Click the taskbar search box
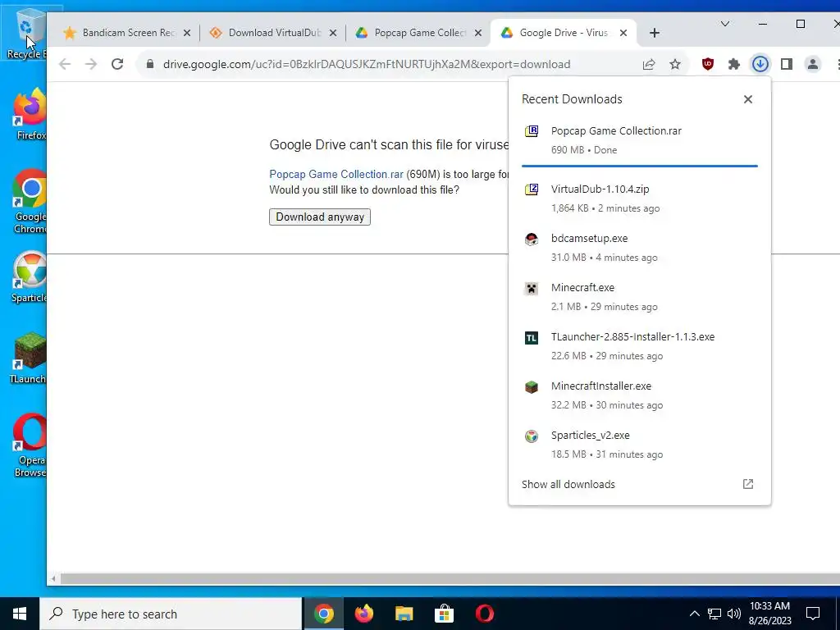 (x=171, y=614)
